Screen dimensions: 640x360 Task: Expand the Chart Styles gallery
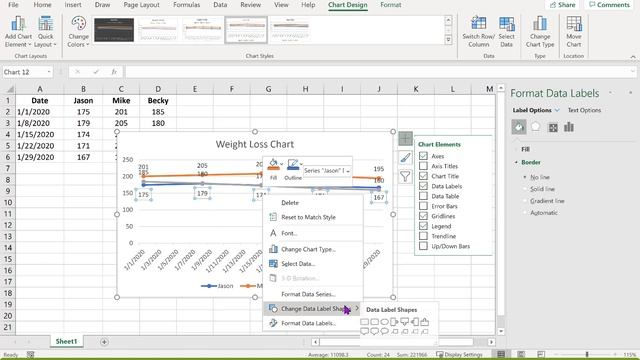click(x=448, y=40)
